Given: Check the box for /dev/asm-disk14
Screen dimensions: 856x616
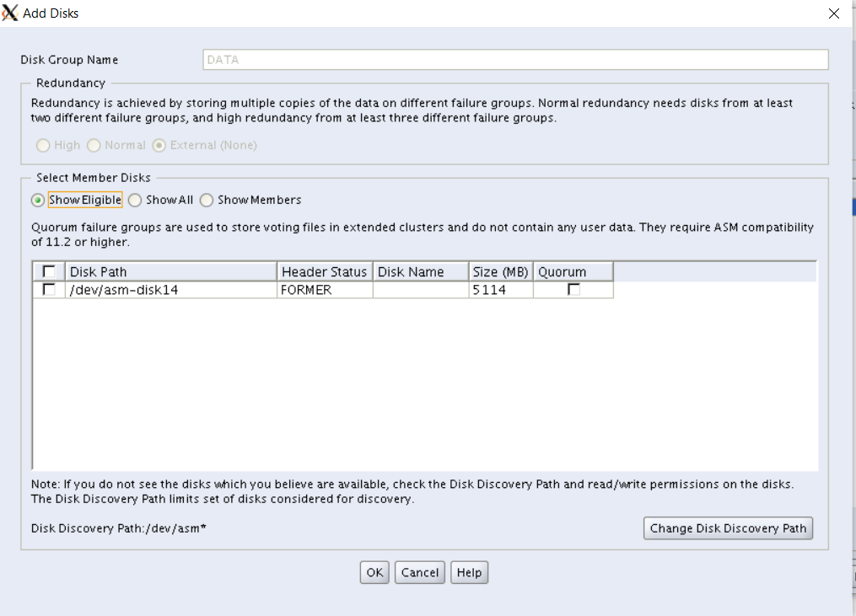Looking at the screenshot, I should pos(49,289).
